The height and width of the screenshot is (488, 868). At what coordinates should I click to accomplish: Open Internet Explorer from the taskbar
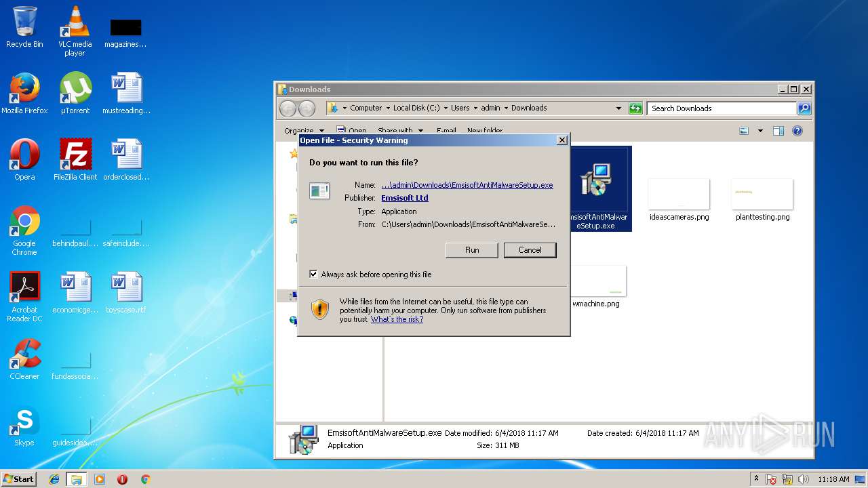[x=54, y=479]
